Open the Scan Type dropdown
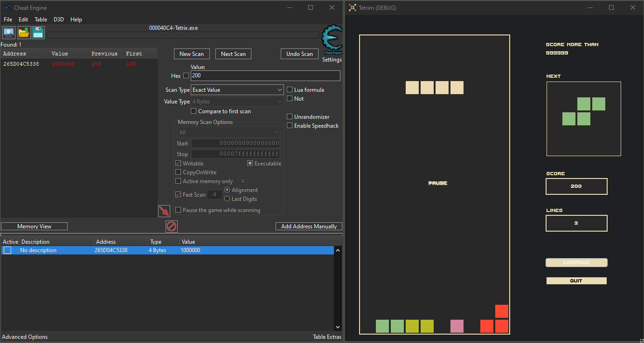Image resolution: width=644 pixels, height=343 pixels. [x=237, y=90]
